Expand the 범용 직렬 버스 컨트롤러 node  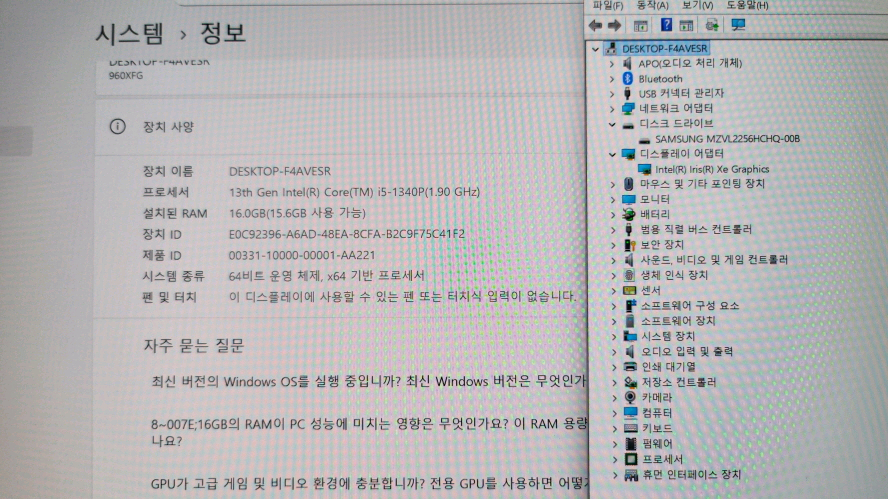[613, 230]
